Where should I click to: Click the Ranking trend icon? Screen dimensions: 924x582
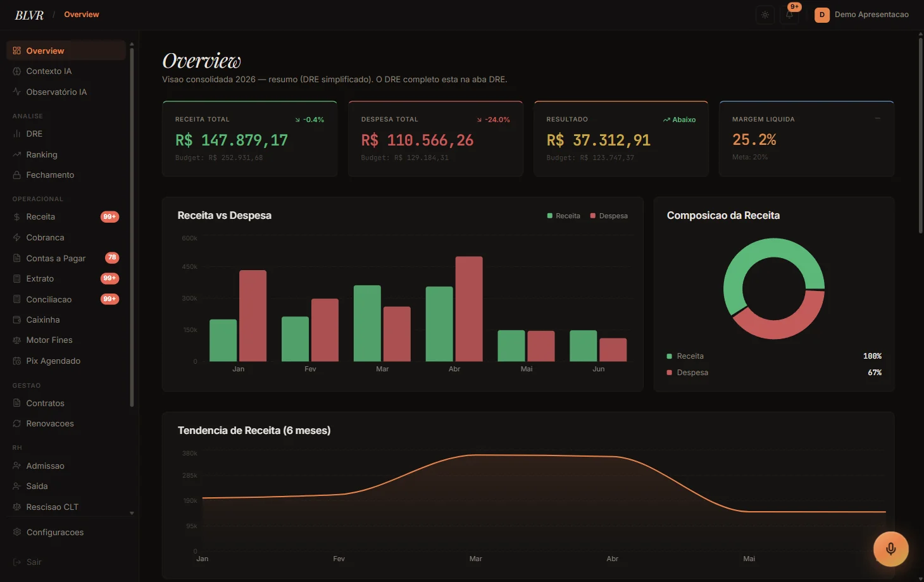pyautogui.click(x=17, y=154)
